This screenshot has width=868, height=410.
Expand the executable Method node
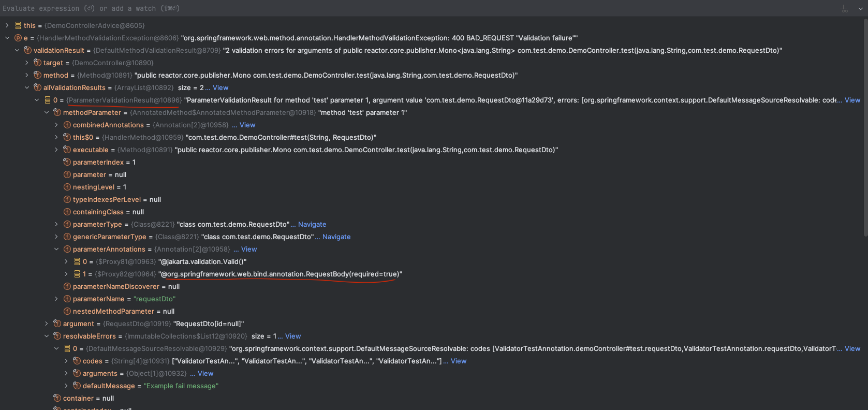click(56, 150)
